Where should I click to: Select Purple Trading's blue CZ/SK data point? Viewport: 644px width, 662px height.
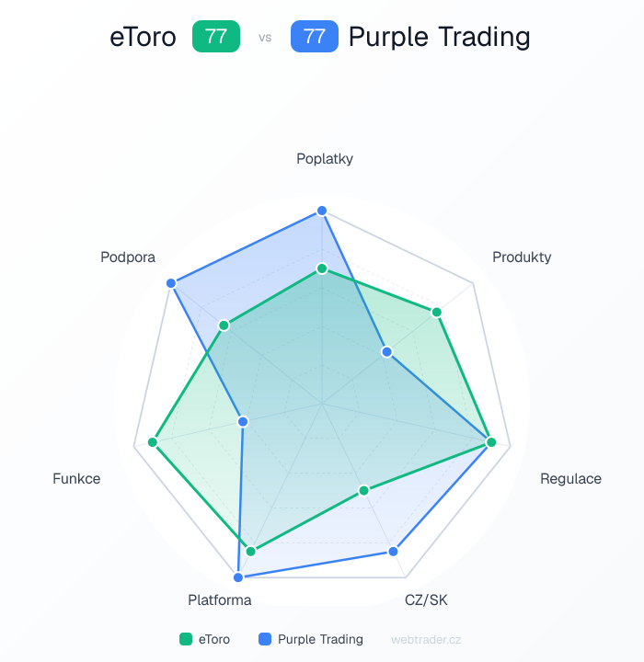click(x=393, y=552)
